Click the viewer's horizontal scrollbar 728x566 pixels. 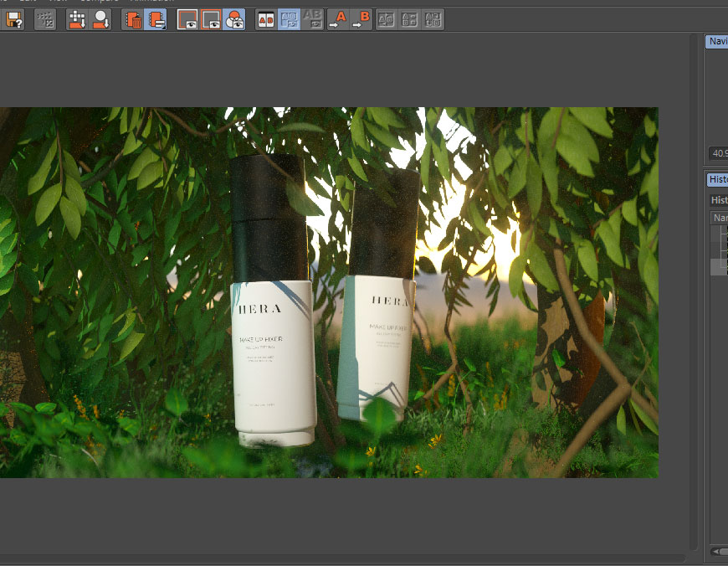point(342,558)
